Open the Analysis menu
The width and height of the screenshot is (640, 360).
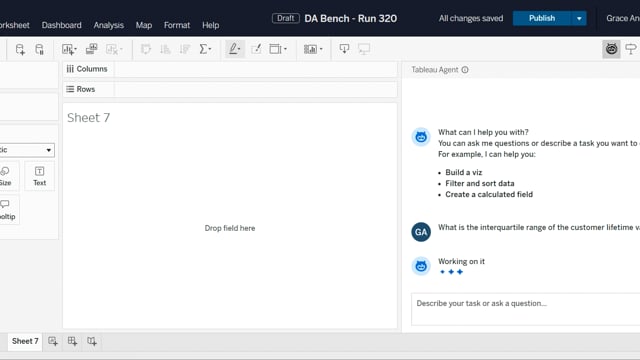(x=109, y=25)
